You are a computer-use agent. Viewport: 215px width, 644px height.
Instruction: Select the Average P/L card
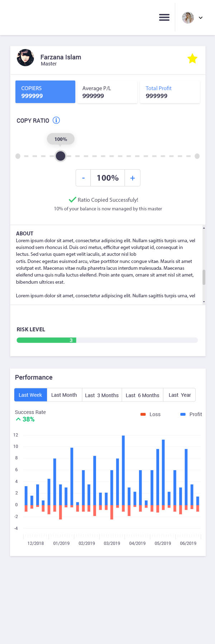[x=107, y=92]
